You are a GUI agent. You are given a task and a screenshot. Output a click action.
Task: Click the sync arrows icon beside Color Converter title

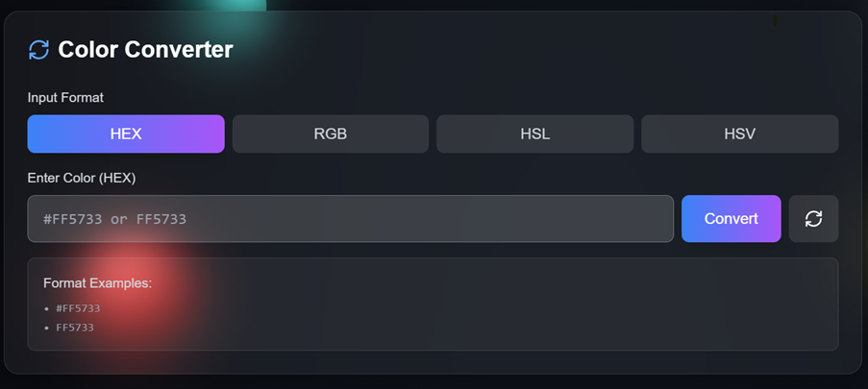point(38,49)
